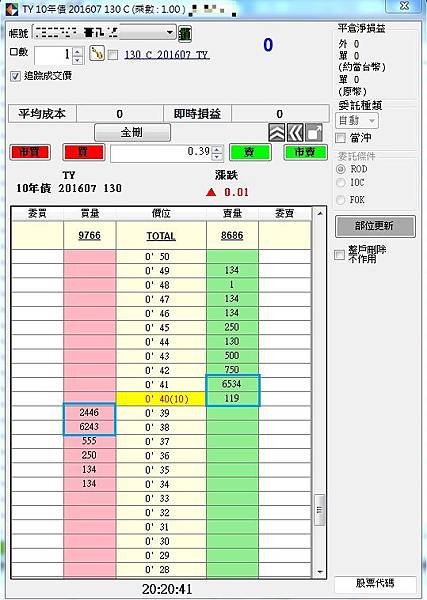The width and height of the screenshot is (427, 600).
Task: Click the green 市賣 market sell button
Action: tap(305, 152)
